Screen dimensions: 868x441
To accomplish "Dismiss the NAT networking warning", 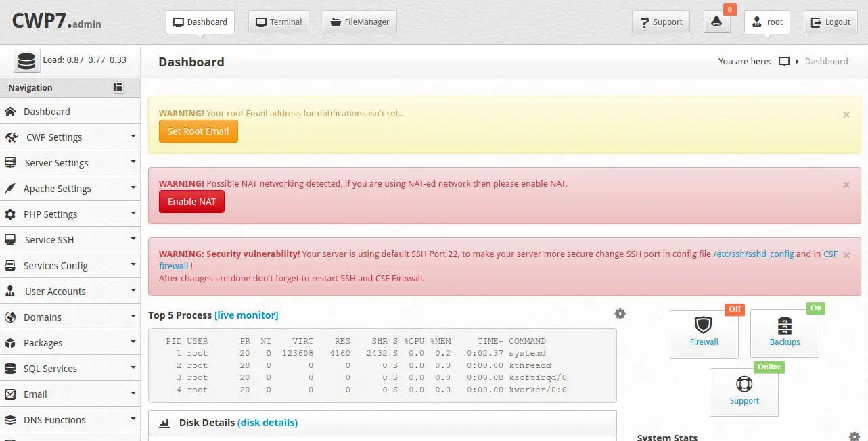I will (x=846, y=185).
